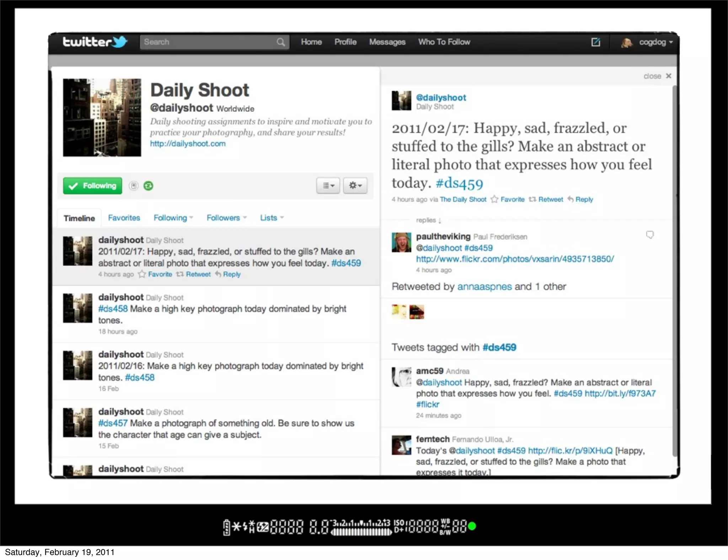728x560 pixels.
Task: Open the dailyshoot.com profile link
Action: (187, 144)
